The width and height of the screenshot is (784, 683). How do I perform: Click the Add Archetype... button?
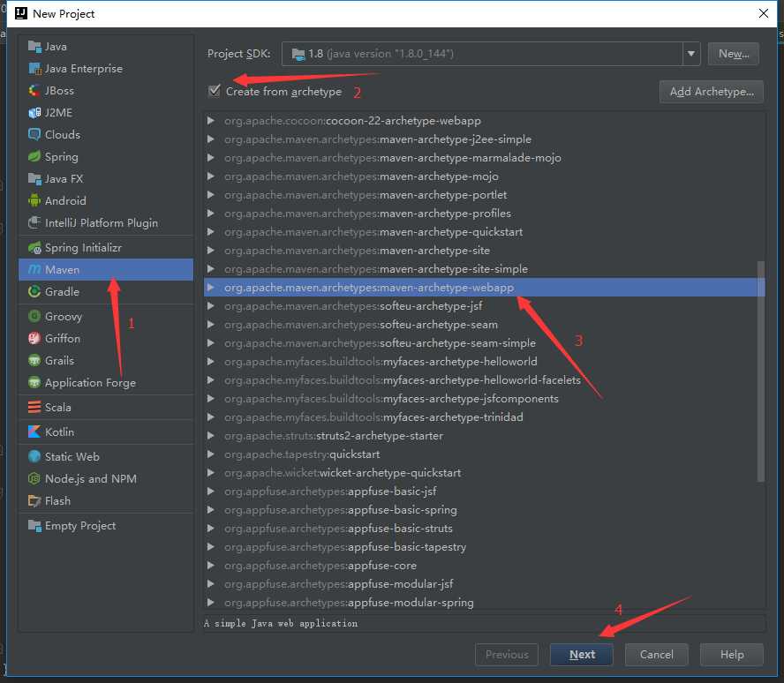[x=712, y=92]
